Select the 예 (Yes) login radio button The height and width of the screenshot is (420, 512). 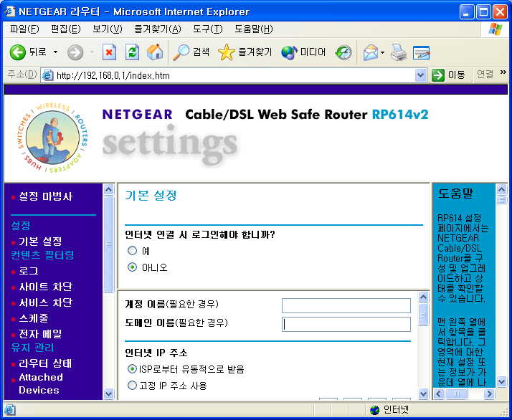click(132, 251)
